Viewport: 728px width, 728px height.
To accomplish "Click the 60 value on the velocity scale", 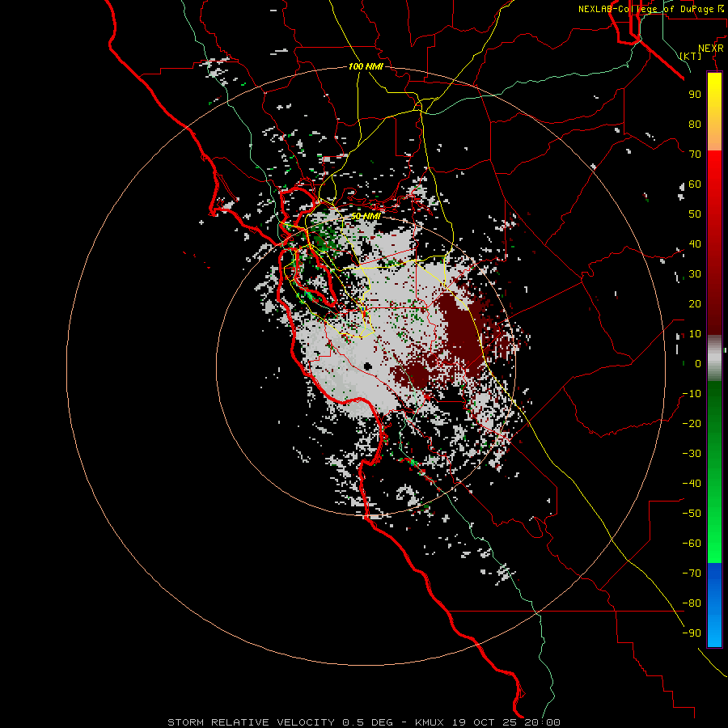I will click(695, 184).
